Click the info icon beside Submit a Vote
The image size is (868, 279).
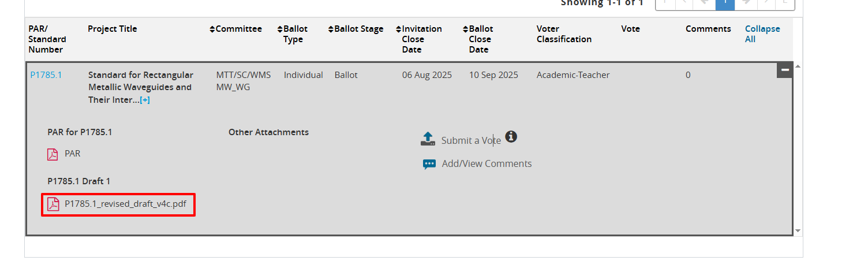tap(511, 137)
